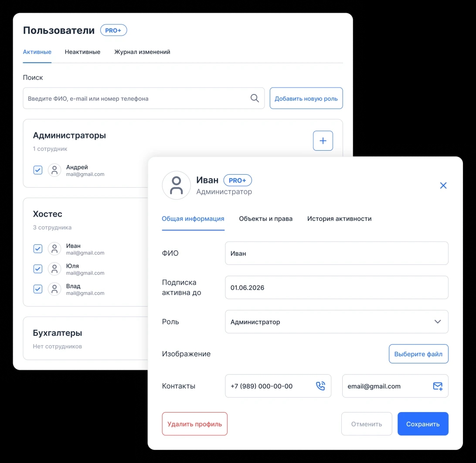476x463 pixels.
Task: Click the plus icon in Администраторы
Action: [x=323, y=141]
